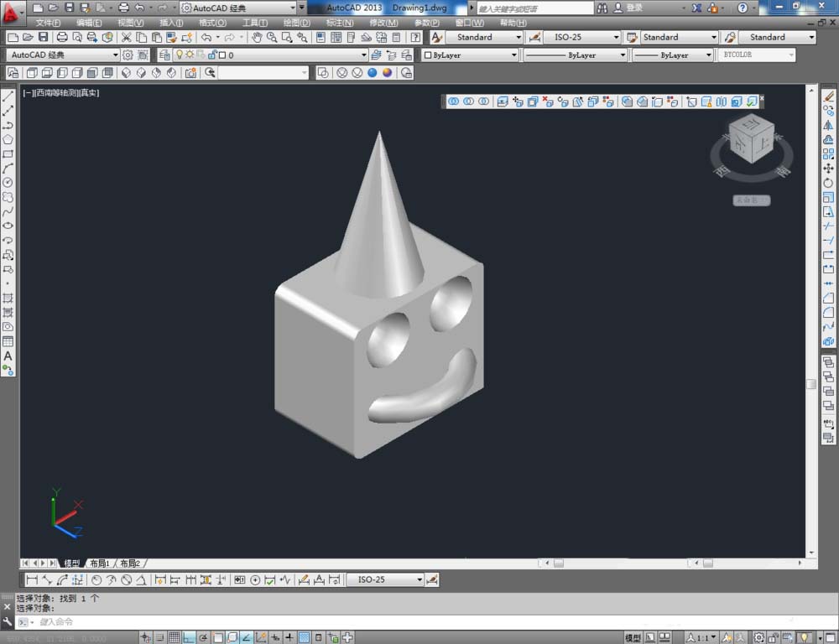Select the Move tool in modify toolbar
This screenshot has width=839, height=644.
(x=828, y=169)
